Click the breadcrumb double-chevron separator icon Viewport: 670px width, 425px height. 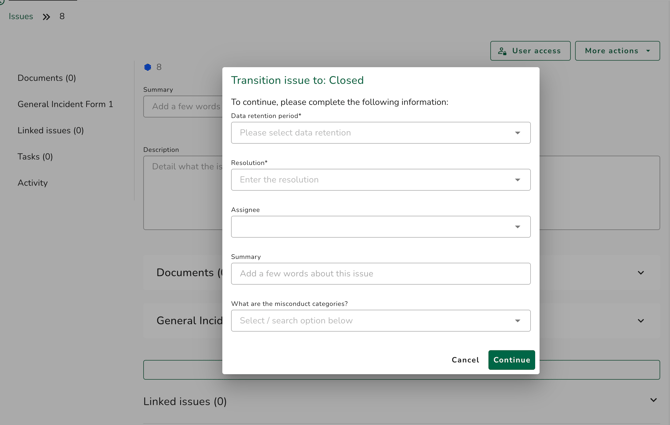pos(46,17)
